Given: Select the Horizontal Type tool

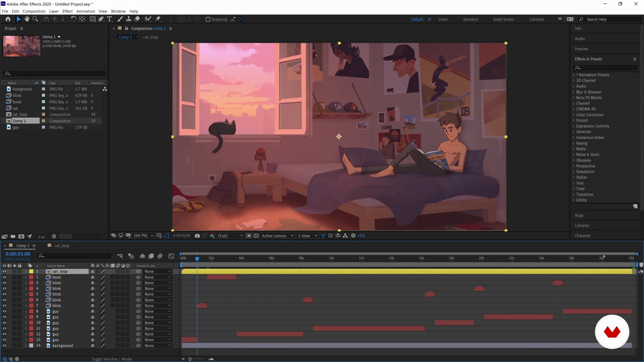Looking at the screenshot, I should coord(109,19).
